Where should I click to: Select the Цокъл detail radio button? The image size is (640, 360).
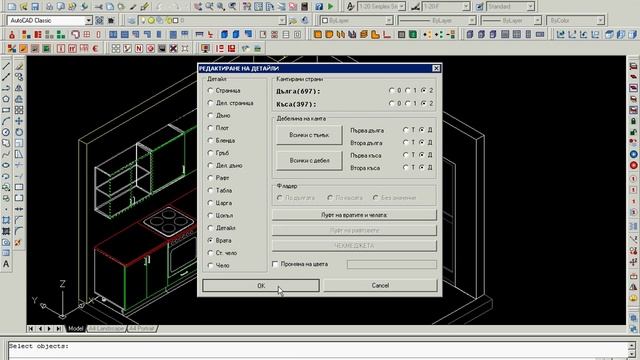[210, 215]
